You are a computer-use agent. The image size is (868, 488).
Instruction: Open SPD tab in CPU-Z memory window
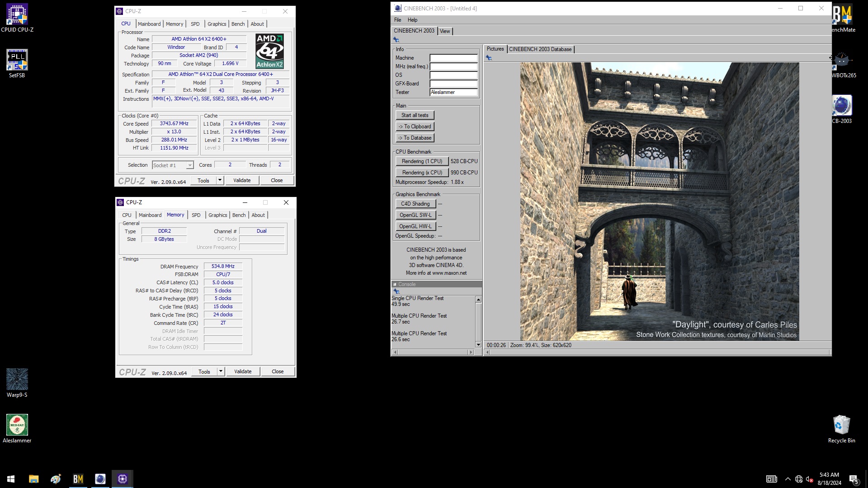pos(196,215)
